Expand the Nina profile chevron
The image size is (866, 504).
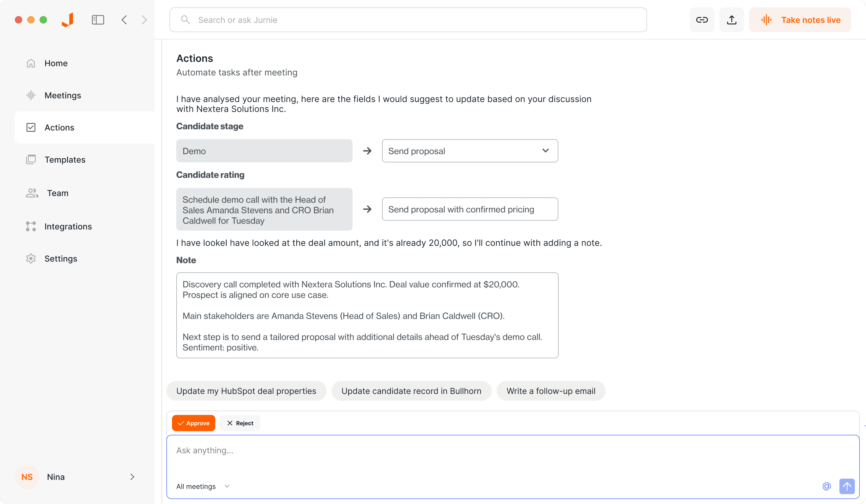132,477
